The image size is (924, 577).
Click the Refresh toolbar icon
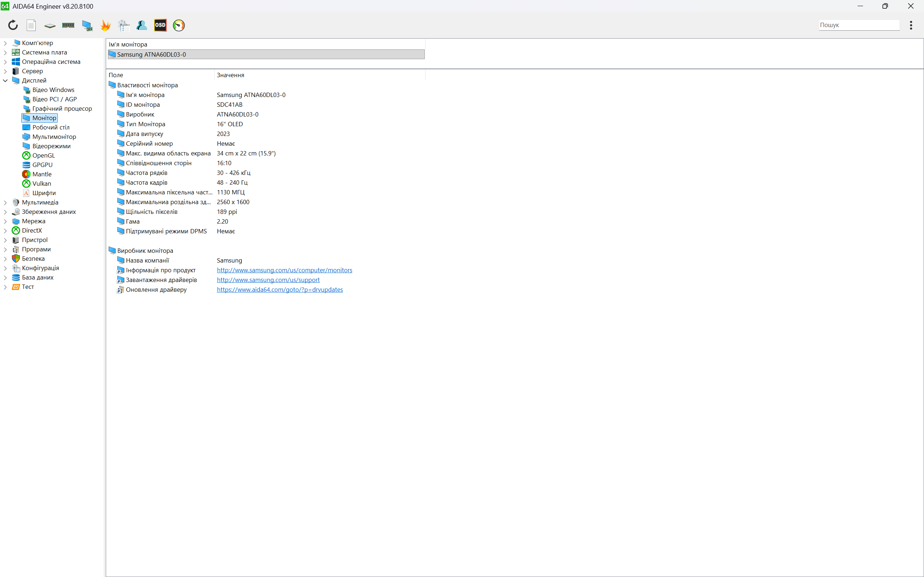pyautogui.click(x=13, y=25)
